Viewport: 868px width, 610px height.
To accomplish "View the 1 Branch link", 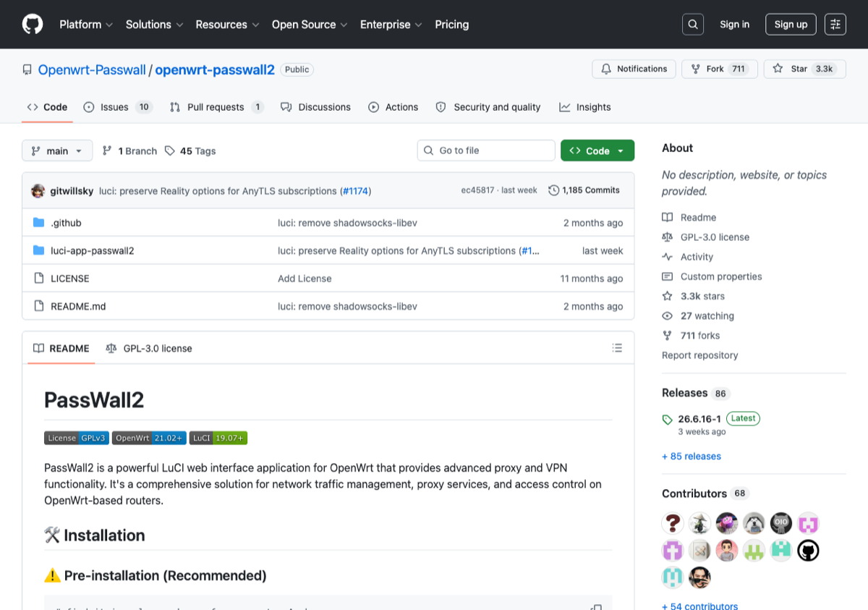I will pyautogui.click(x=129, y=151).
